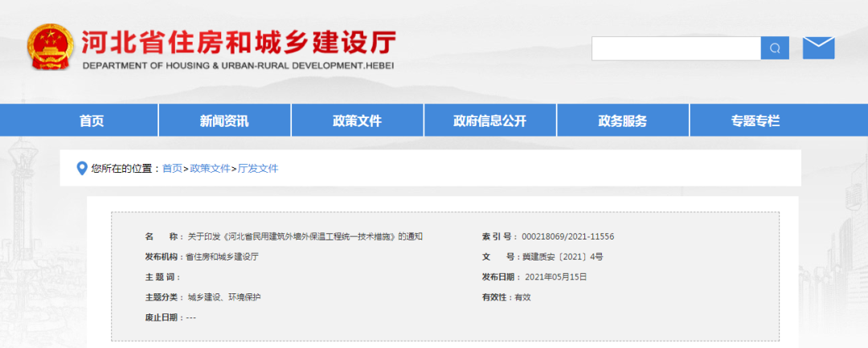Open the 专题专栏 navigation item
This screenshot has width=868, height=348.
click(x=755, y=121)
